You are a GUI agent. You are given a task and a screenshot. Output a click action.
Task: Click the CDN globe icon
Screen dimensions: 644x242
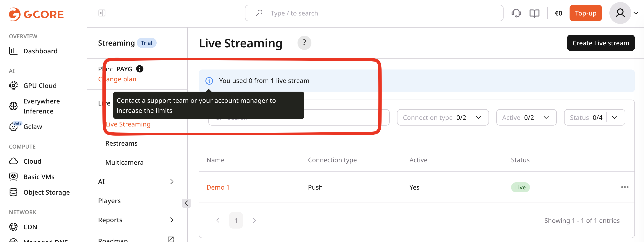13,227
